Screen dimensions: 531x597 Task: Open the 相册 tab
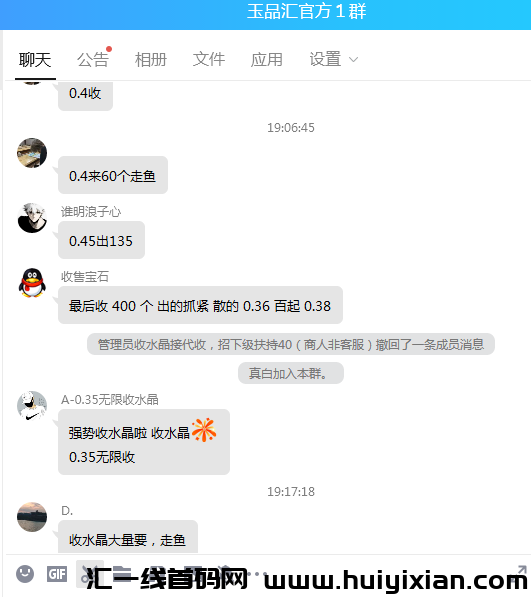(151, 60)
